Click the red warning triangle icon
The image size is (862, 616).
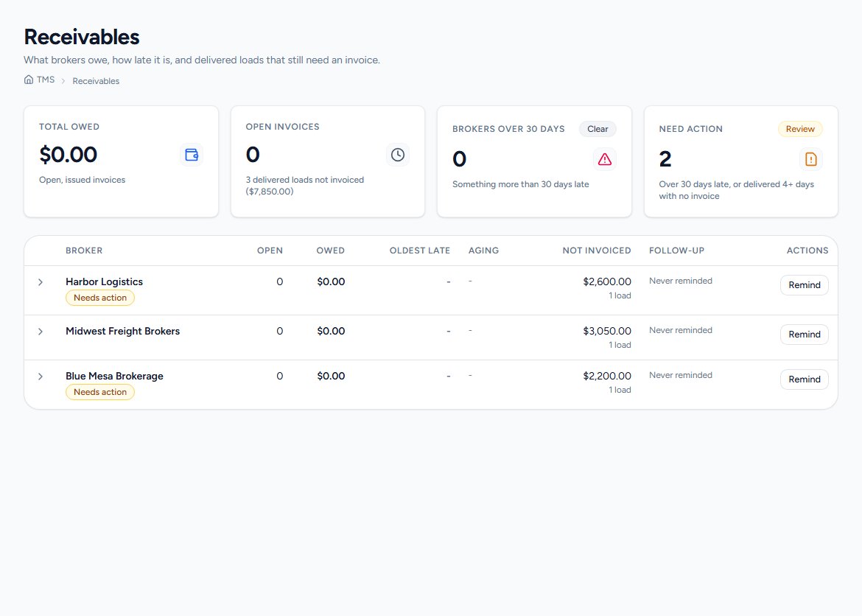click(605, 159)
